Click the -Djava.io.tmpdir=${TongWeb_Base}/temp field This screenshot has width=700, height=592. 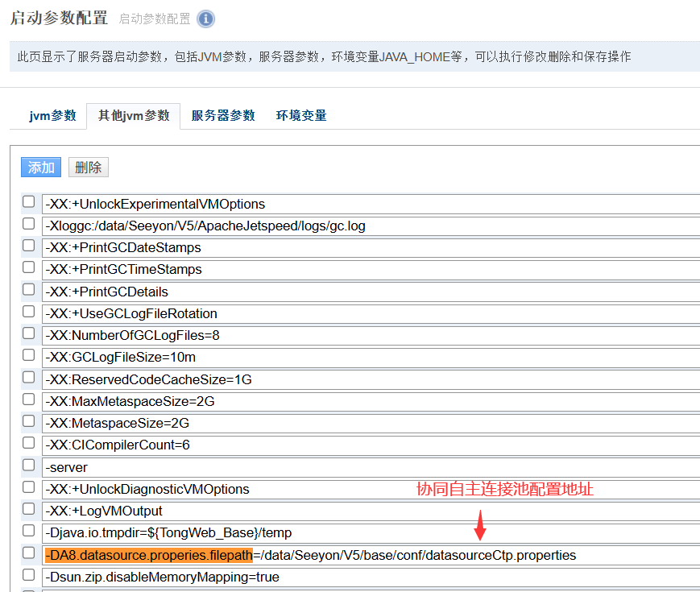coord(371,533)
